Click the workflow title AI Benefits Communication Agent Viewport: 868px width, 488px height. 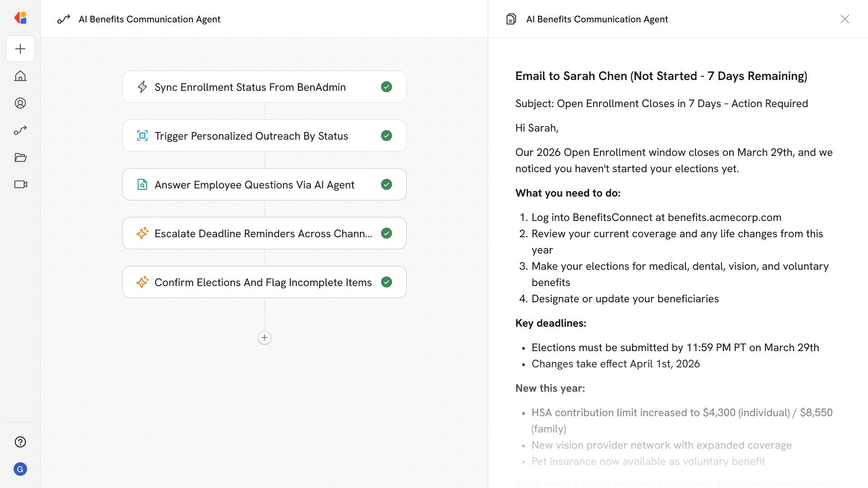(x=149, y=19)
